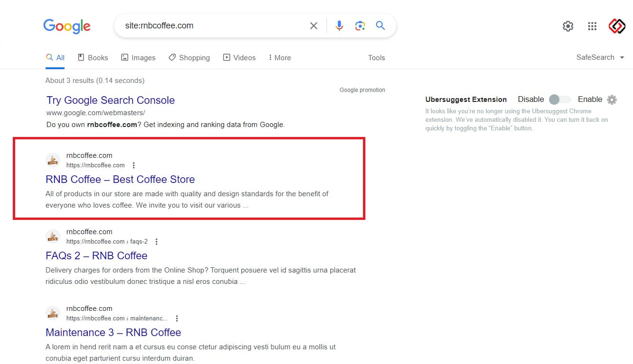The height and width of the screenshot is (364, 633).
Task: Start voice search with microphone icon
Action: pyautogui.click(x=339, y=26)
